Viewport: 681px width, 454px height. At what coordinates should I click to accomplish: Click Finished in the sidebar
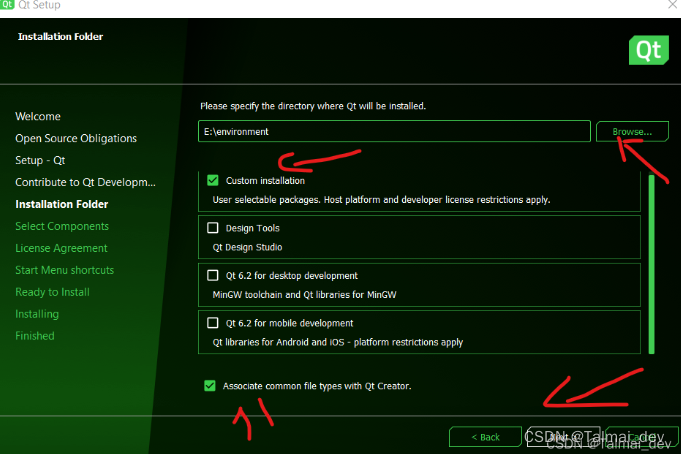pyautogui.click(x=35, y=336)
